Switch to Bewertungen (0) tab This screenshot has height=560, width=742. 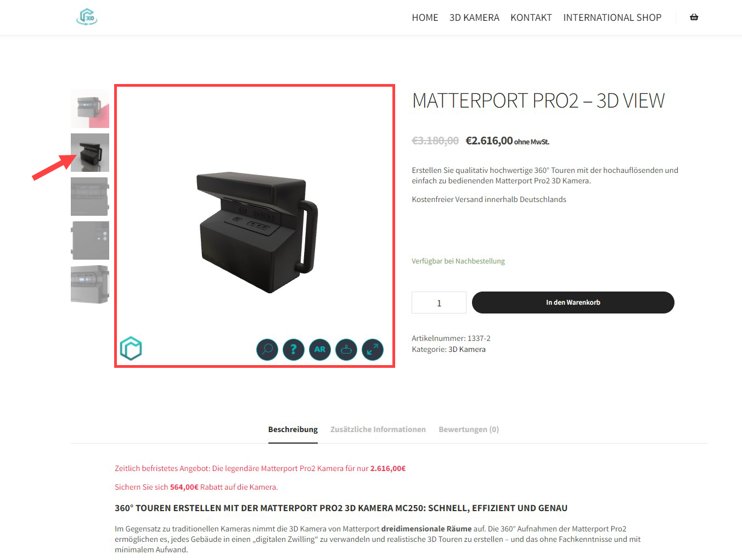point(469,429)
